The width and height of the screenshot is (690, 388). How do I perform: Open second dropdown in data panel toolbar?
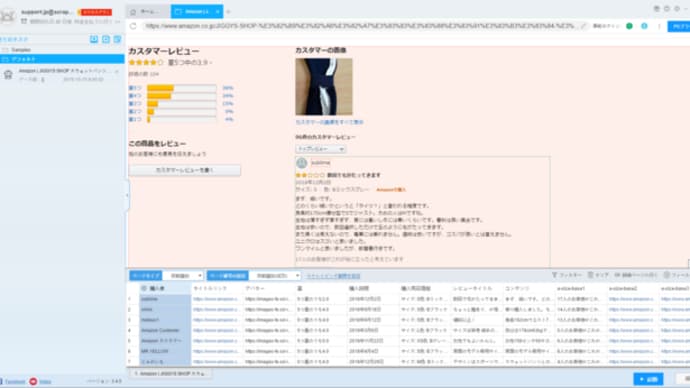tap(275, 276)
